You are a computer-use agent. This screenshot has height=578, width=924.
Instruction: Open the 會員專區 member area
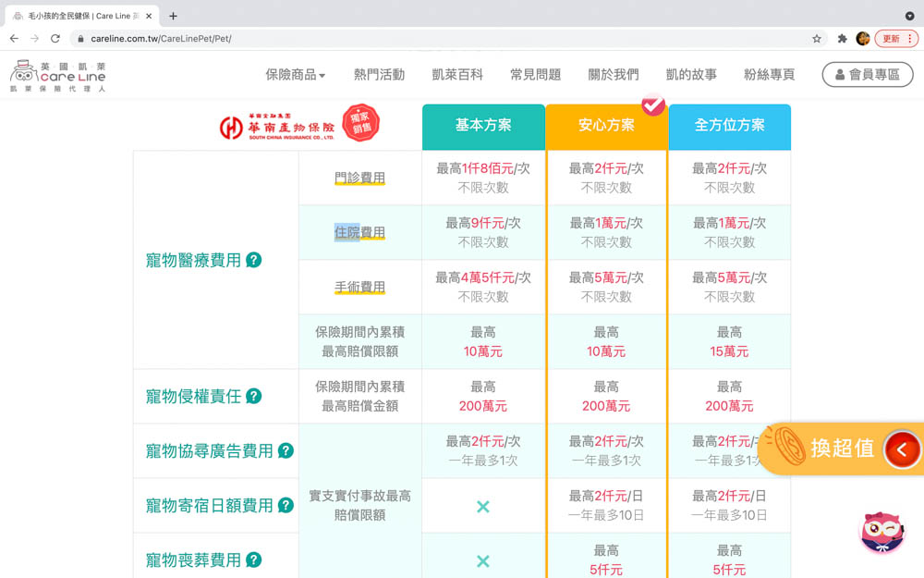[x=867, y=74]
